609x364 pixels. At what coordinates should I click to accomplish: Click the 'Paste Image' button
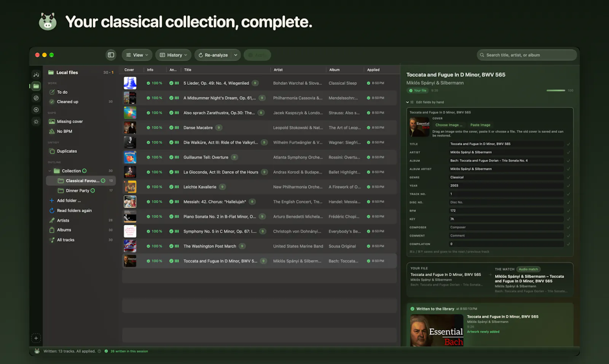[480, 125]
